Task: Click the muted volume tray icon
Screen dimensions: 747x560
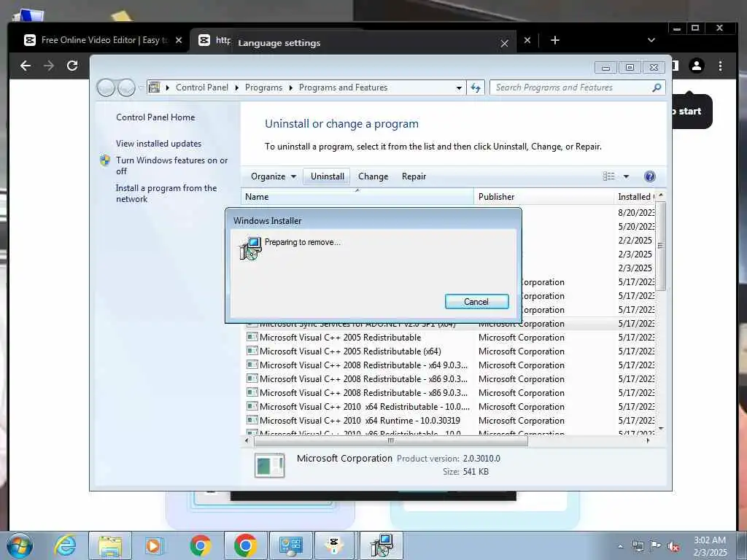Action: pyautogui.click(x=673, y=546)
